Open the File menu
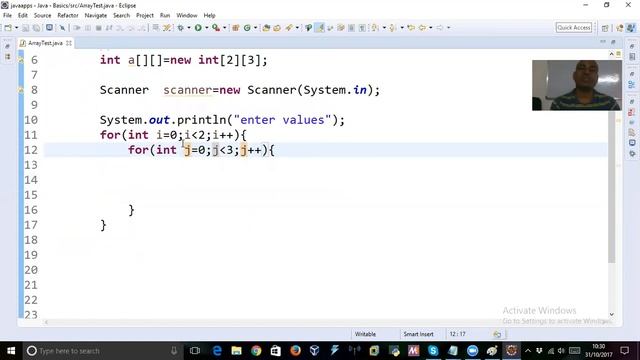Viewport: 640px width, 360px height. (x=7, y=16)
